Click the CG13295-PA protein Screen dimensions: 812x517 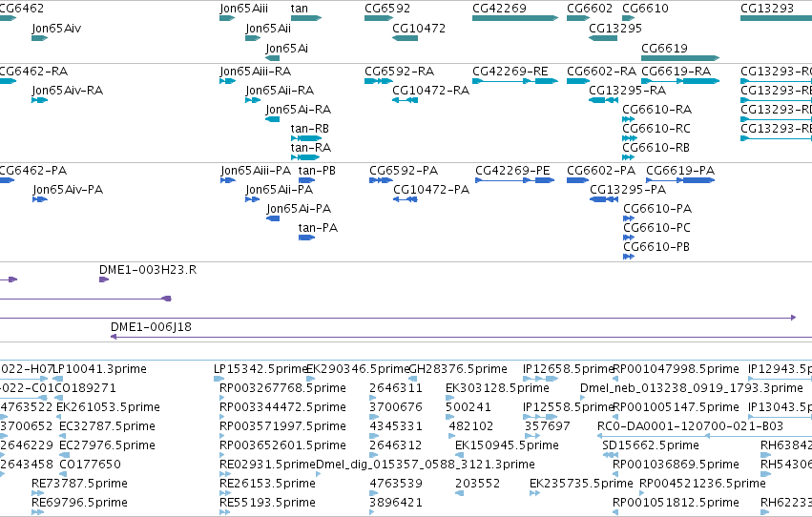[x=604, y=199]
